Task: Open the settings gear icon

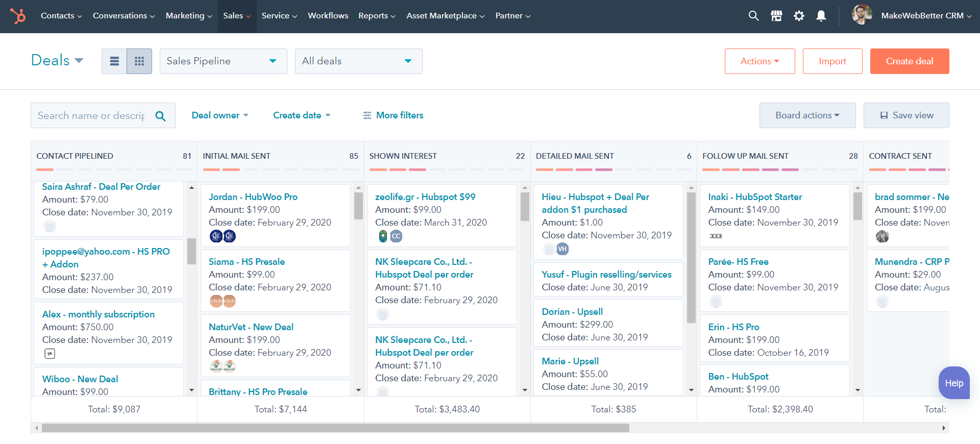Action: click(x=799, y=16)
